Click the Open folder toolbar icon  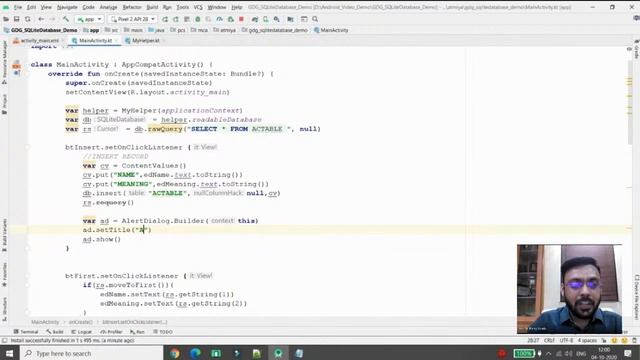tap(6, 19)
